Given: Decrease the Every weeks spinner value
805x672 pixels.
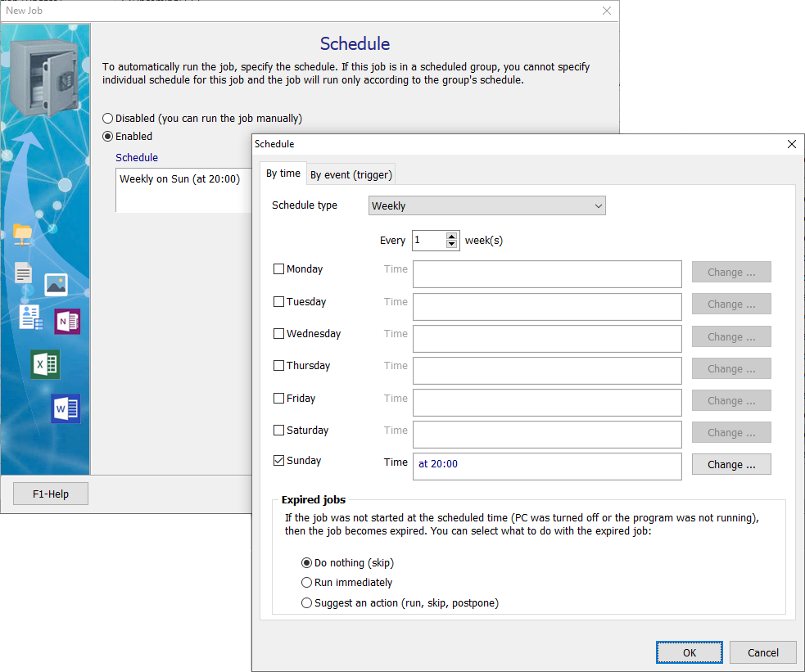Looking at the screenshot, I should point(451,244).
